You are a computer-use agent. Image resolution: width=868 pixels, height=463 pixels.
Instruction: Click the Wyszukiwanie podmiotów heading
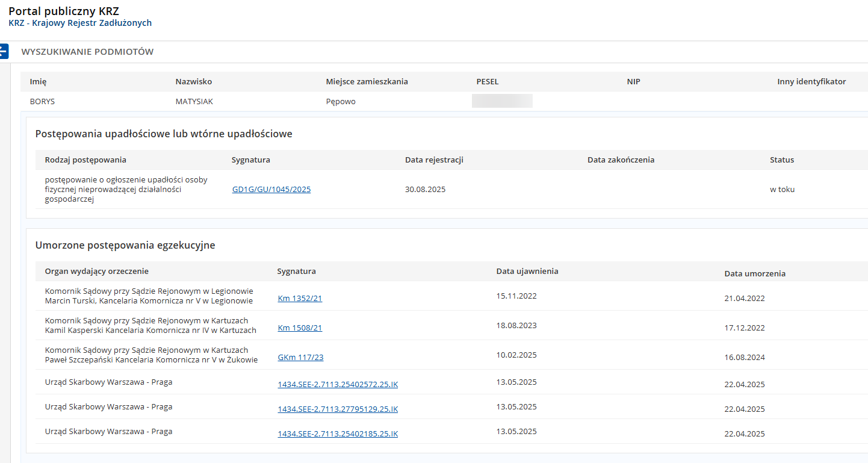[x=87, y=52]
